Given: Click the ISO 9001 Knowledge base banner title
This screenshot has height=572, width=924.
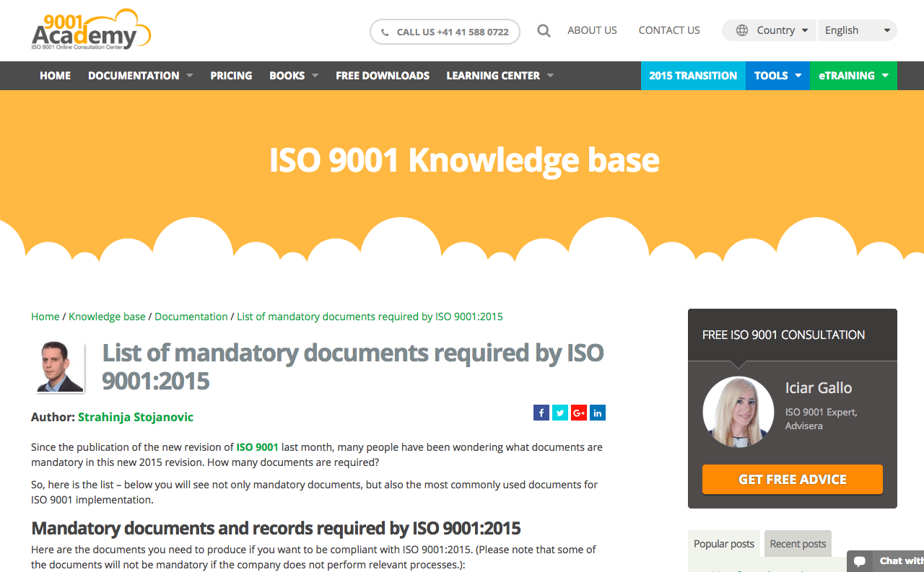Looking at the screenshot, I should 464,160.
